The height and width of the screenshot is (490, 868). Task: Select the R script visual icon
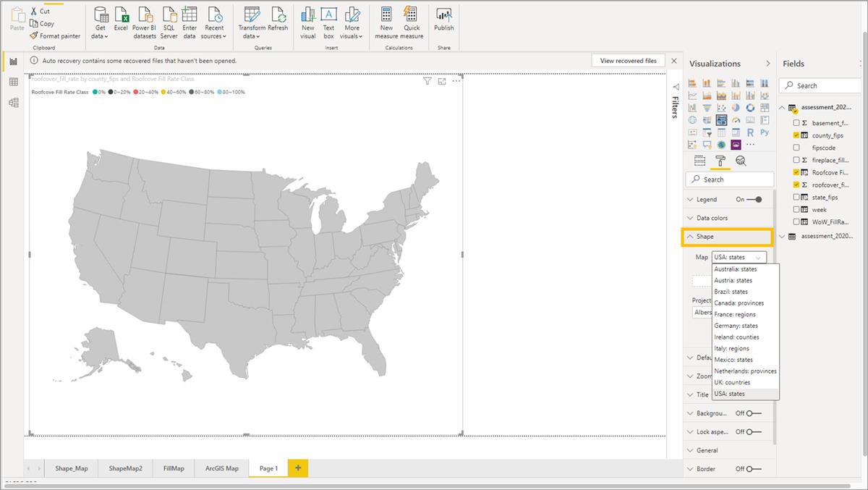(x=750, y=132)
